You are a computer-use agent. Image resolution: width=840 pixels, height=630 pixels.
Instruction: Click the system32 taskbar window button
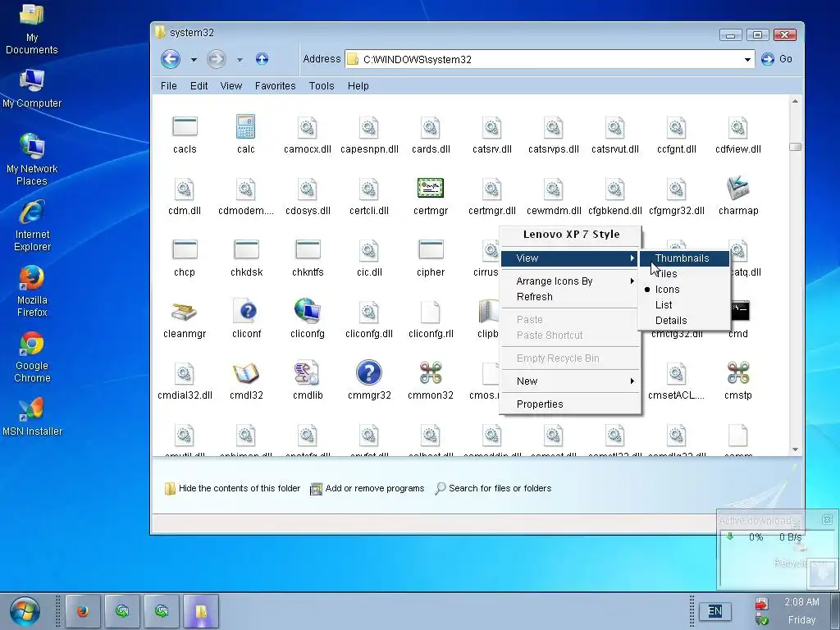pyautogui.click(x=201, y=610)
